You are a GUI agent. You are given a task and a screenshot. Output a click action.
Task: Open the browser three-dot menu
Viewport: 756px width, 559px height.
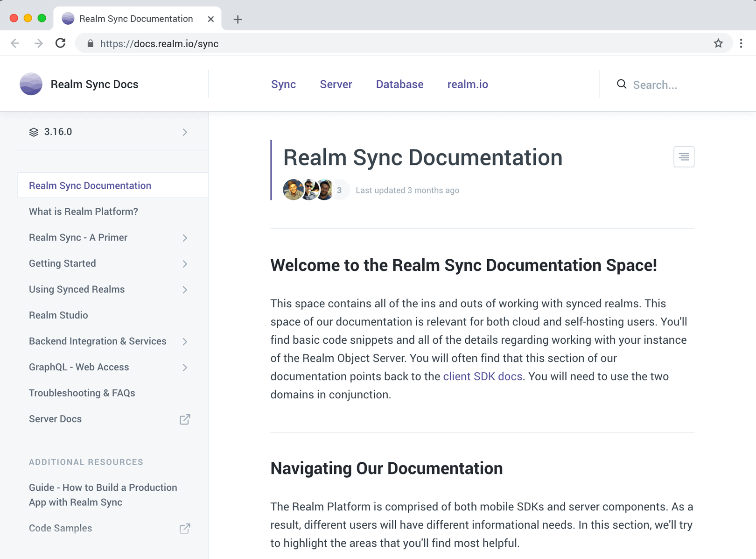tap(741, 43)
